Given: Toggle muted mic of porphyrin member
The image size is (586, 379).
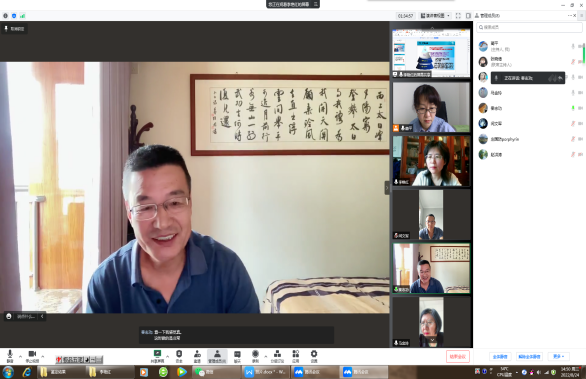Looking at the screenshot, I should pyautogui.click(x=573, y=139).
